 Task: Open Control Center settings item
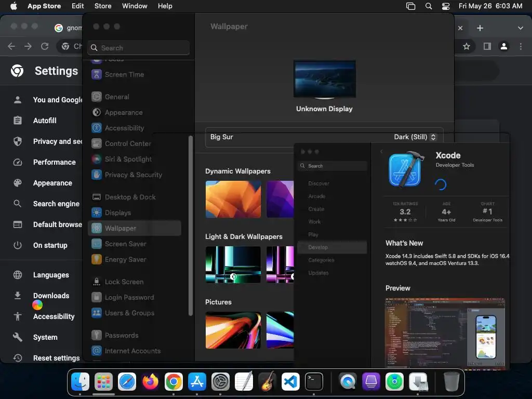(135, 143)
